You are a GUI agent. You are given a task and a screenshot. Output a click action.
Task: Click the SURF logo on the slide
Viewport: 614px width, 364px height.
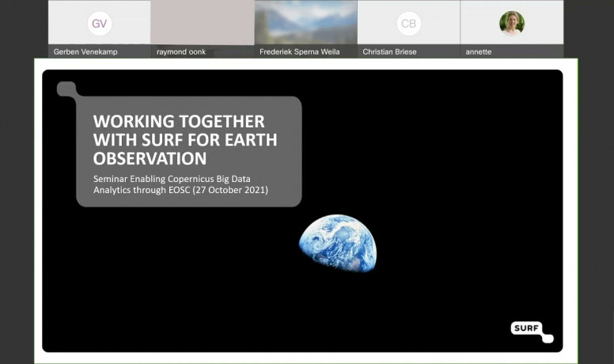click(x=532, y=332)
